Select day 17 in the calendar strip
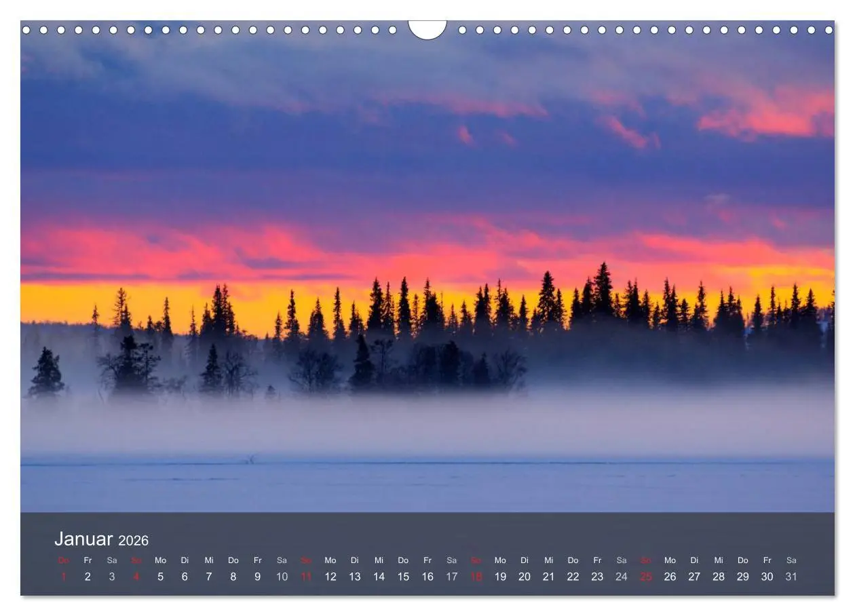The image size is (855, 616). pyautogui.click(x=451, y=577)
